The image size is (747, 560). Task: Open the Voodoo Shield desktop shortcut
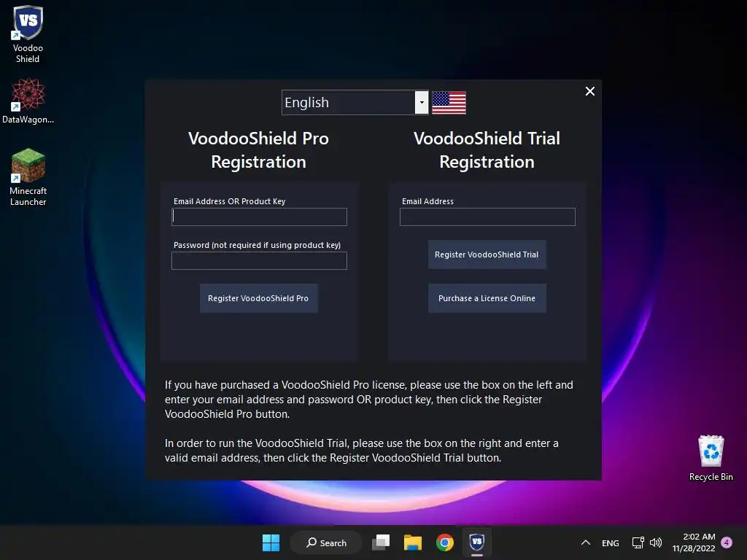(28, 34)
